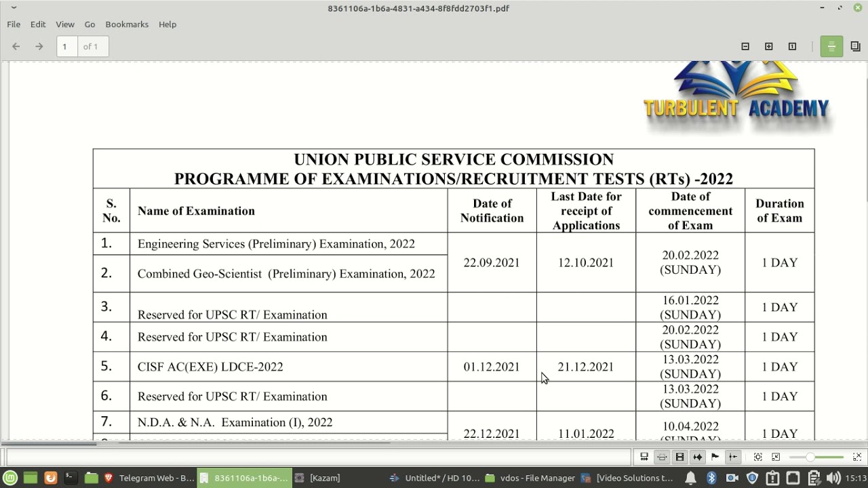
Task: Toggle dual page view mode
Action: point(855,46)
